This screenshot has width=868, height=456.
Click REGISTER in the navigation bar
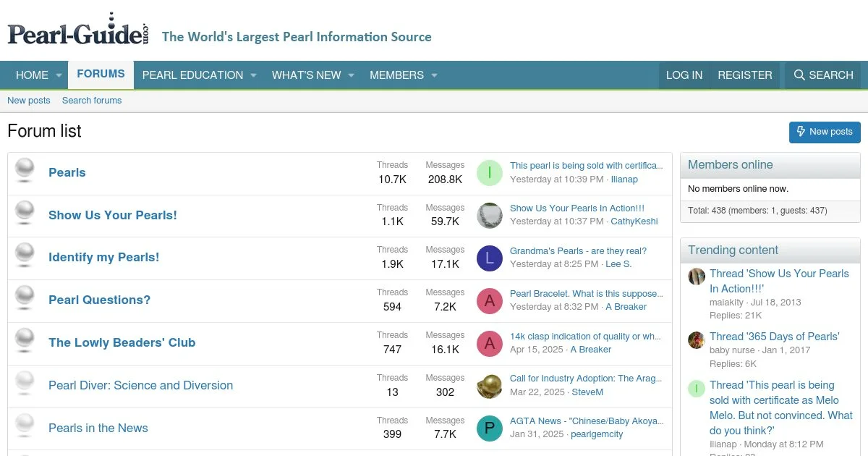click(x=745, y=75)
